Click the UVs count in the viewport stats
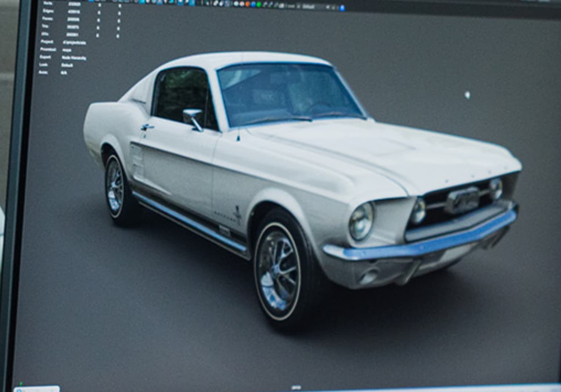Screen dimensions: 561x392 (x=73, y=35)
